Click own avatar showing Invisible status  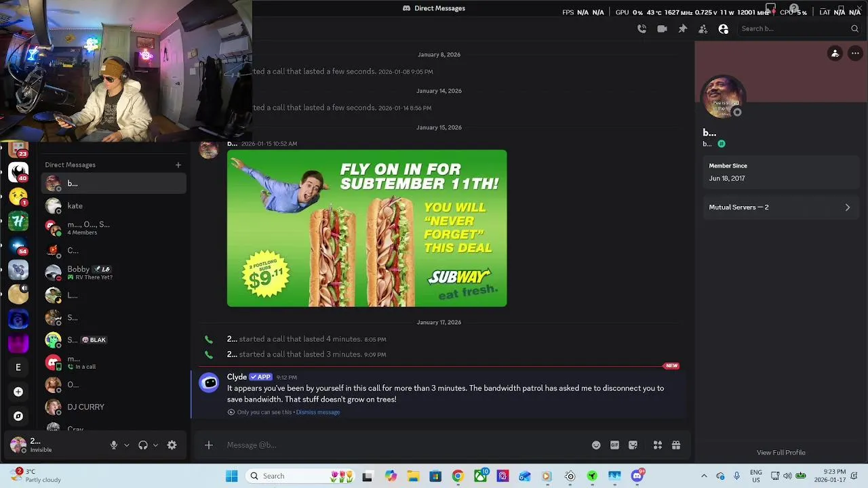pos(18,445)
